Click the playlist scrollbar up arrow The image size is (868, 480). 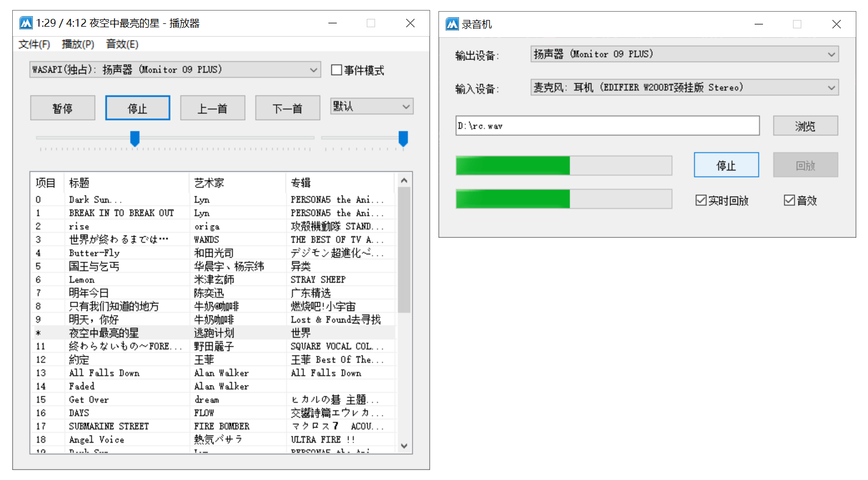404,181
